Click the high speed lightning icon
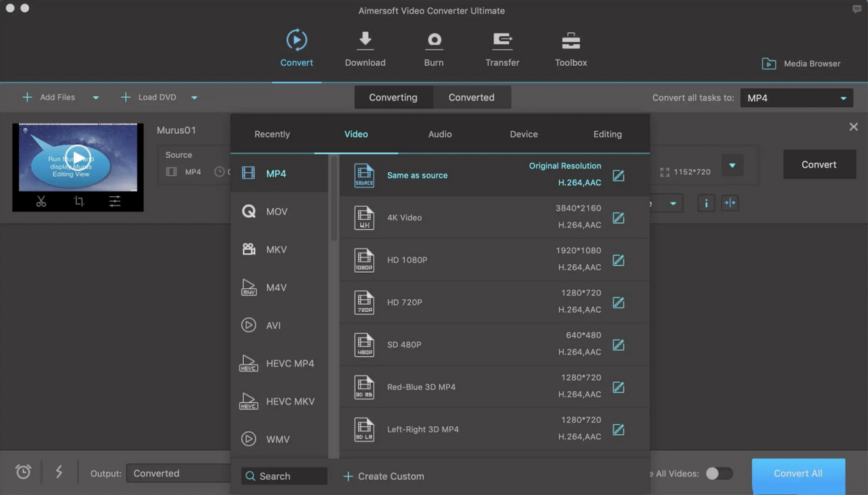This screenshot has width=868, height=495. (x=59, y=472)
